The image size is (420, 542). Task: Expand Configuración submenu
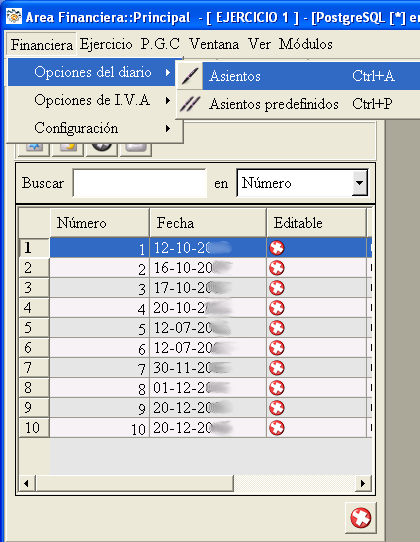[x=92, y=128]
